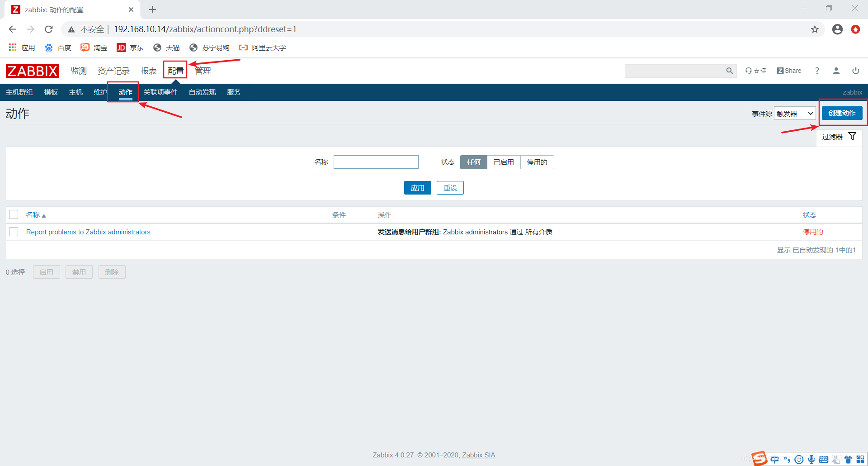Click the 创建动作 (Create action) button

pos(842,113)
